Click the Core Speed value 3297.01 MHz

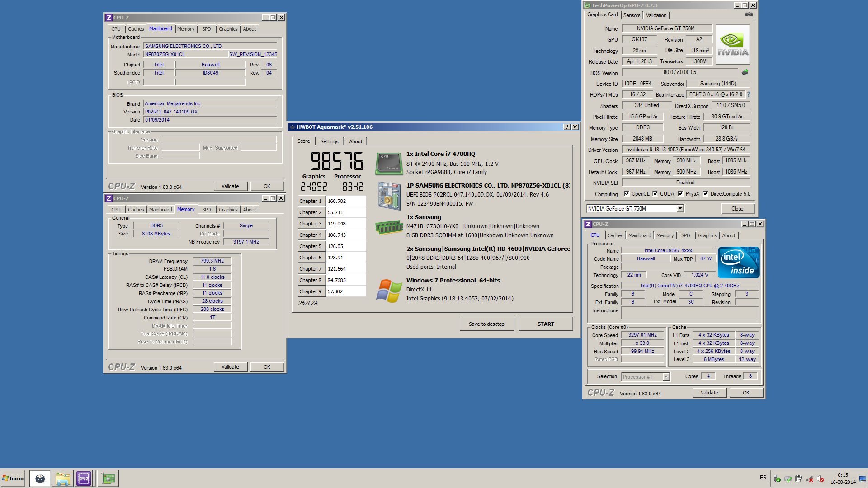coord(642,335)
